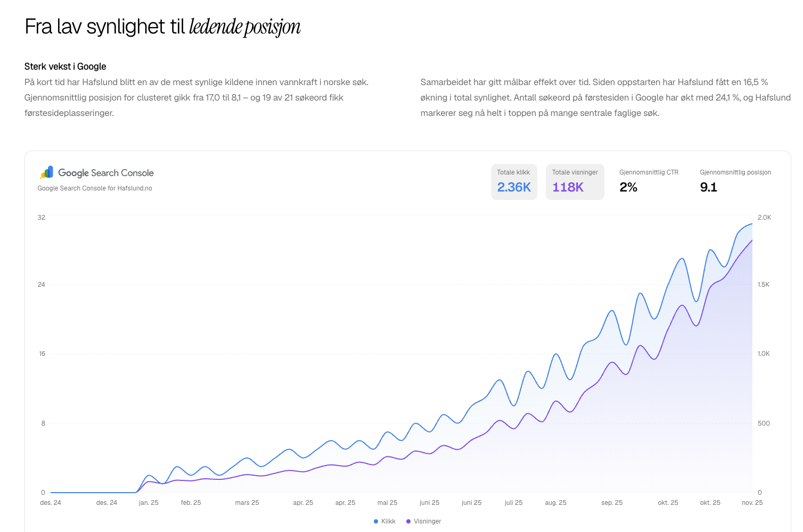Click the Sterk vekst i Google heading
Viewport: 803px width, 532px height.
(x=65, y=66)
